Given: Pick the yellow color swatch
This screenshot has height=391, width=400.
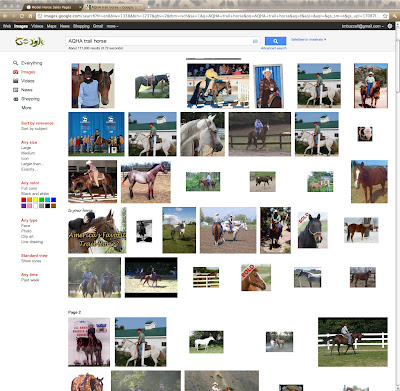Looking at the screenshot, I should click(x=36, y=200).
